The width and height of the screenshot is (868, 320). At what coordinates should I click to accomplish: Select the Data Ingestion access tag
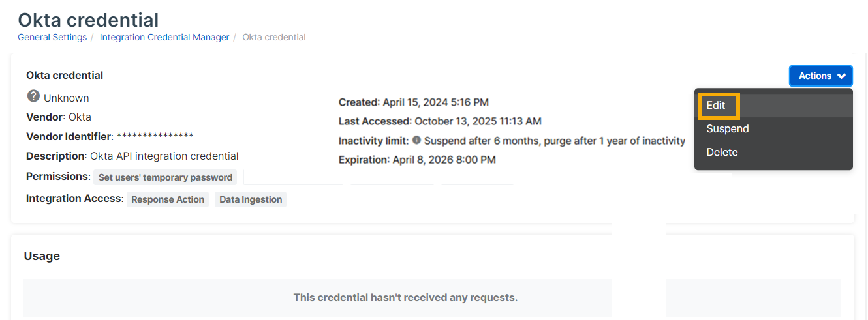251,200
